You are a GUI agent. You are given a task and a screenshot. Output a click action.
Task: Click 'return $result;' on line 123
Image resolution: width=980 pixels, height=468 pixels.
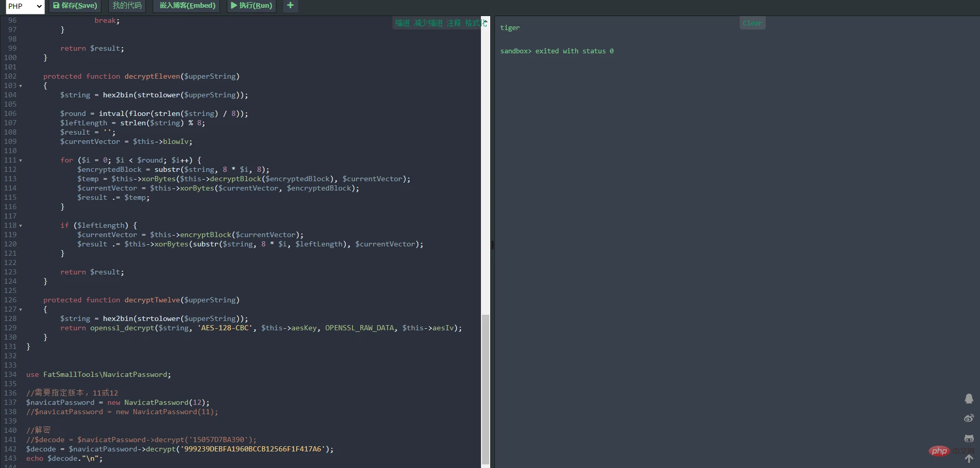92,272
